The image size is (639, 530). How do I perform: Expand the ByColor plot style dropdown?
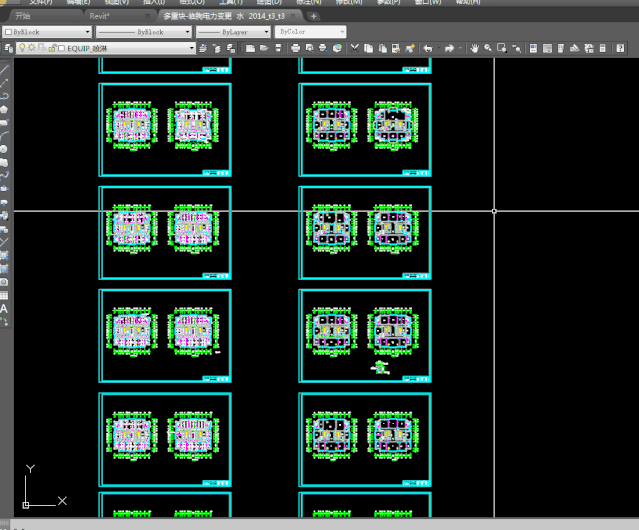(x=342, y=32)
